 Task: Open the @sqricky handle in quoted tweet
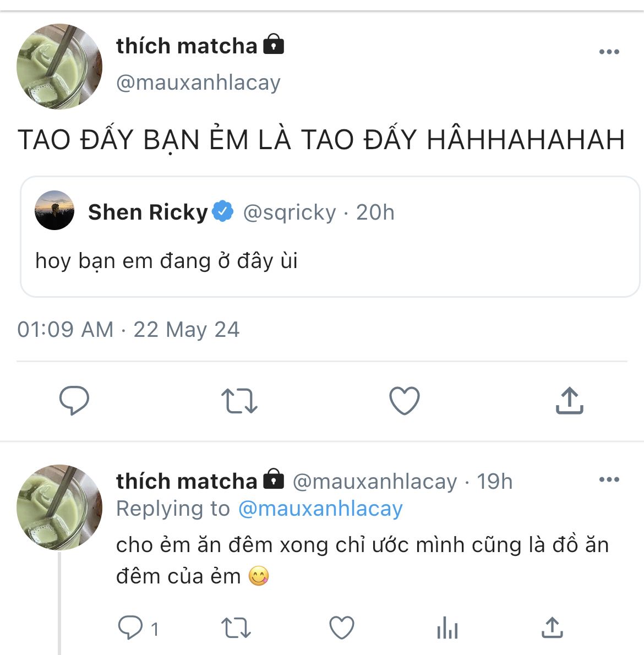pos(290,212)
